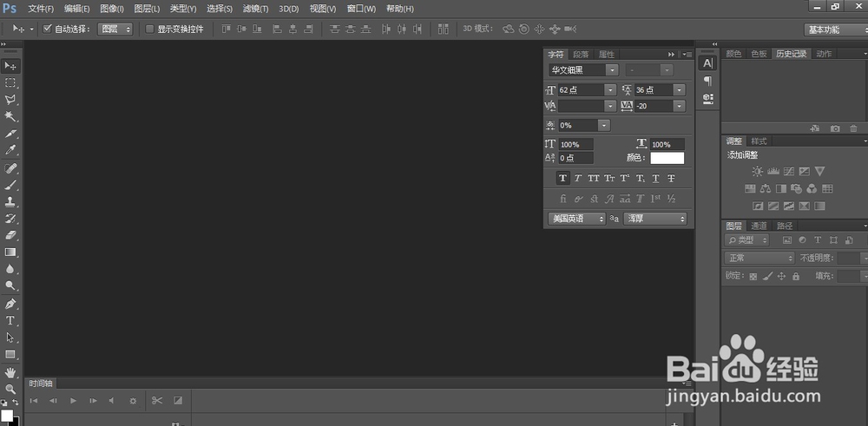Viewport: 868px width, 426px height.
Task: Open the 美国英语 language dropdown
Action: click(577, 219)
